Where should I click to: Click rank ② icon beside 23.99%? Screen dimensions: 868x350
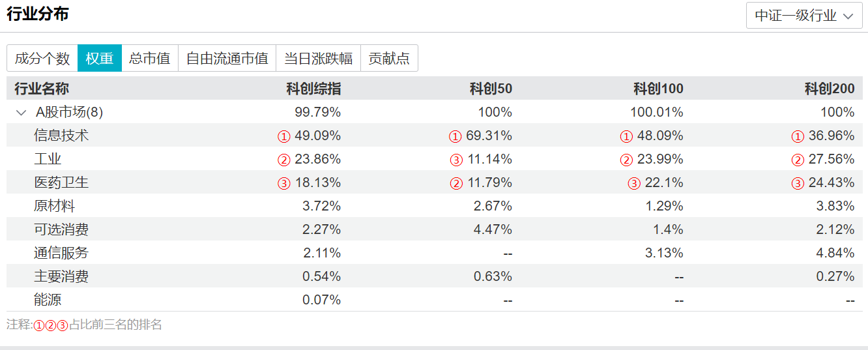pyautogui.click(x=626, y=160)
